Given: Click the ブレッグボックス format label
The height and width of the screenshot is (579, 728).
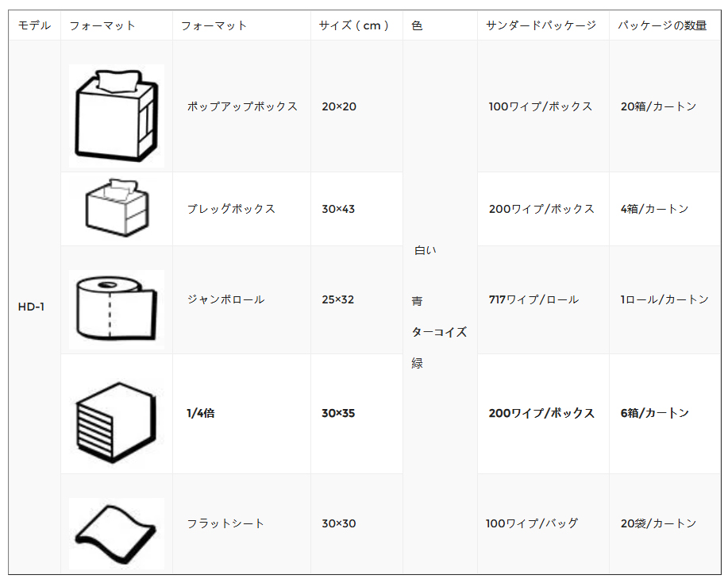Looking at the screenshot, I should point(231,209).
